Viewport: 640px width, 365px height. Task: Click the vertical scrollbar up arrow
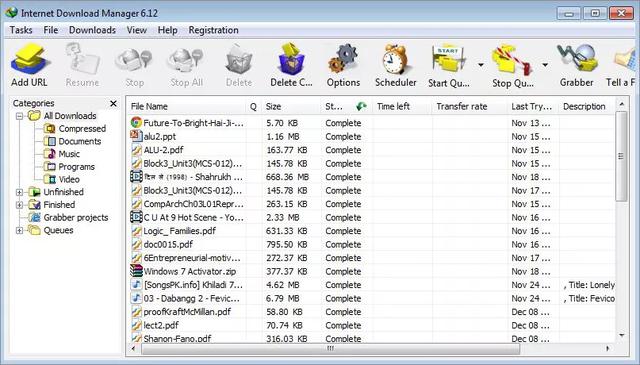click(x=621, y=105)
